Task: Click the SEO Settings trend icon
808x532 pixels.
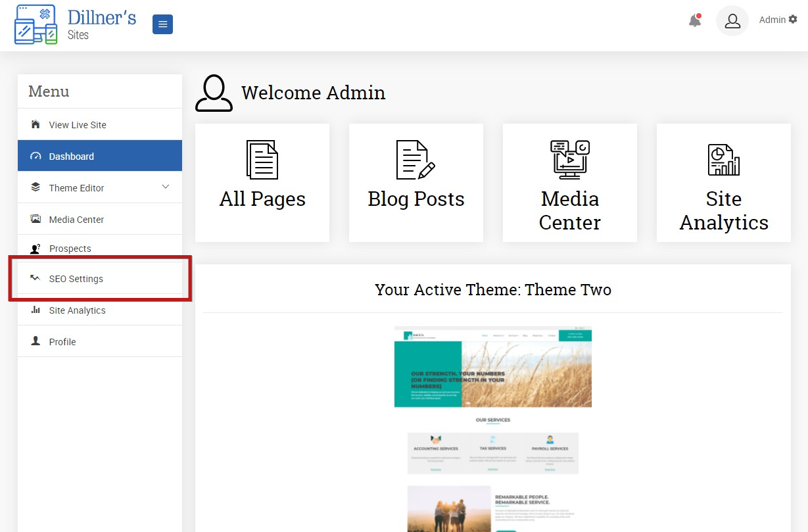Action: [x=36, y=278]
